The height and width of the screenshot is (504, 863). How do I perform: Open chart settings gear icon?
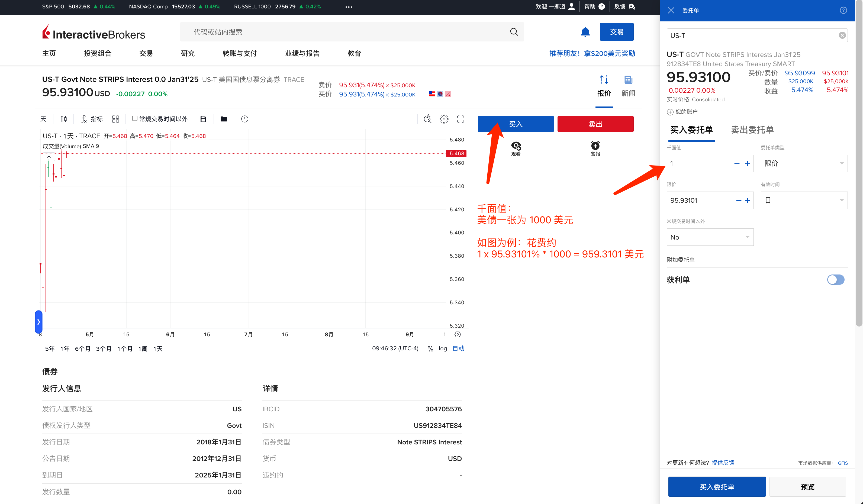[444, 119]
